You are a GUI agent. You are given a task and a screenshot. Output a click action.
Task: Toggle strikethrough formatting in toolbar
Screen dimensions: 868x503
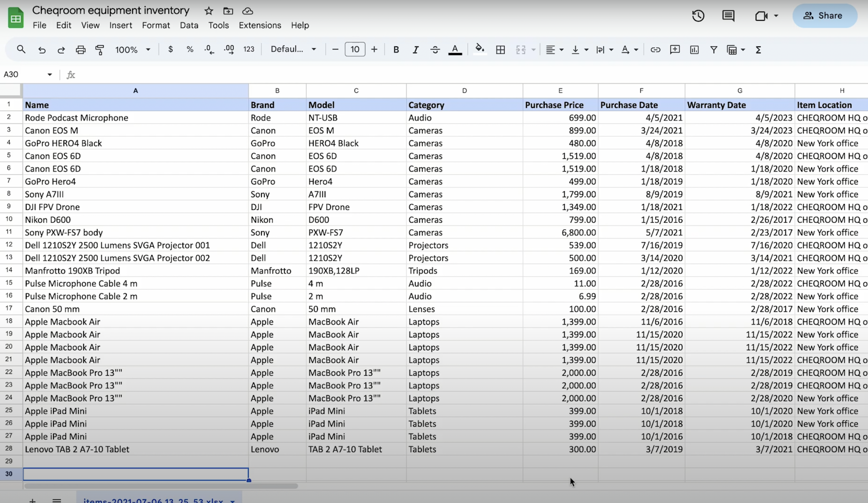tap(435, 49)
